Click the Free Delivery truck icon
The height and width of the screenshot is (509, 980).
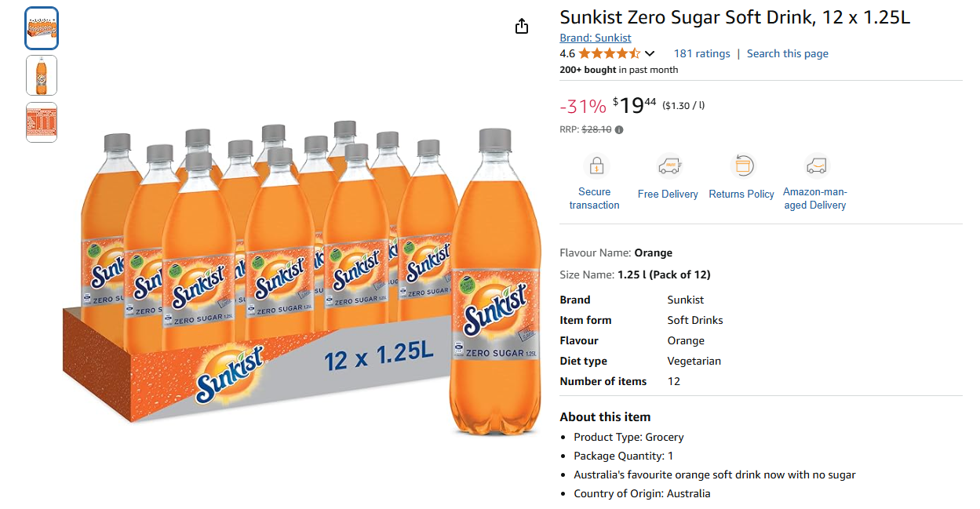[x=669, y=166]
